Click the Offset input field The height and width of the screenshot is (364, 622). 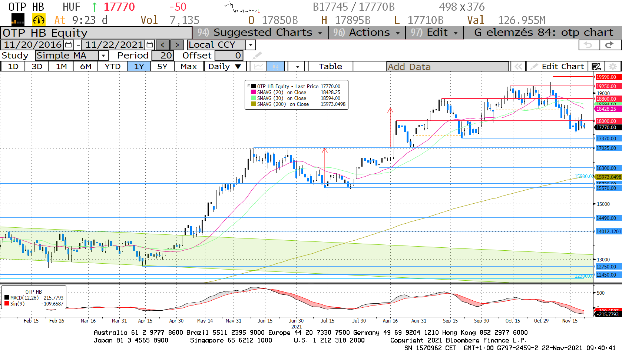pyautogui.click(x=229, y=56)
